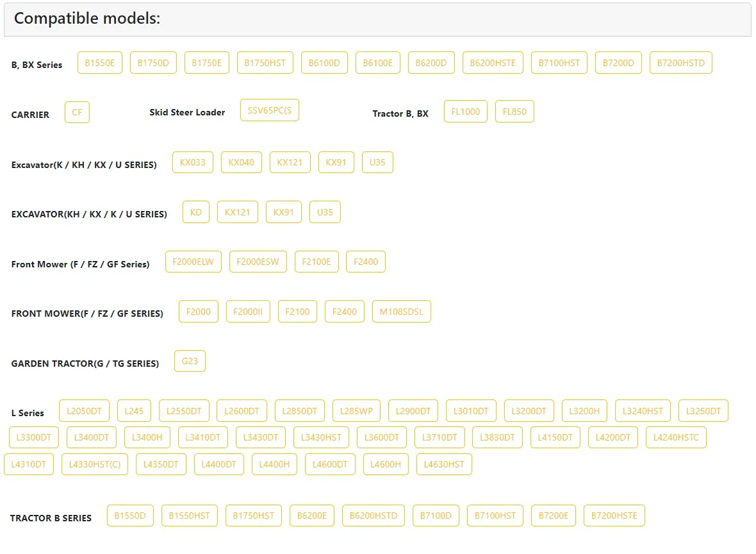
Task: Choose the L4150DT model tag
Action: [555, 438]
